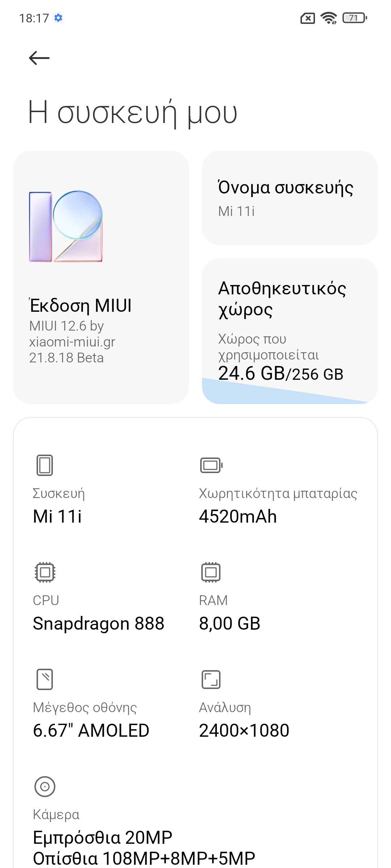The height and width of the screenshot is (868, 391).
Task: Tap the Snapdragon 888 text
Action: pyautogui.click(x=98, y=624)
